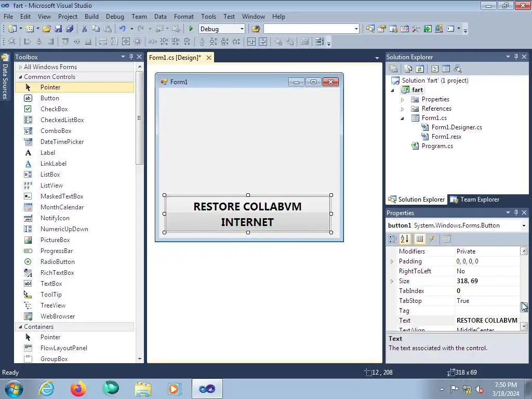Click the Properties Window toolbar icon

[382, 29]
